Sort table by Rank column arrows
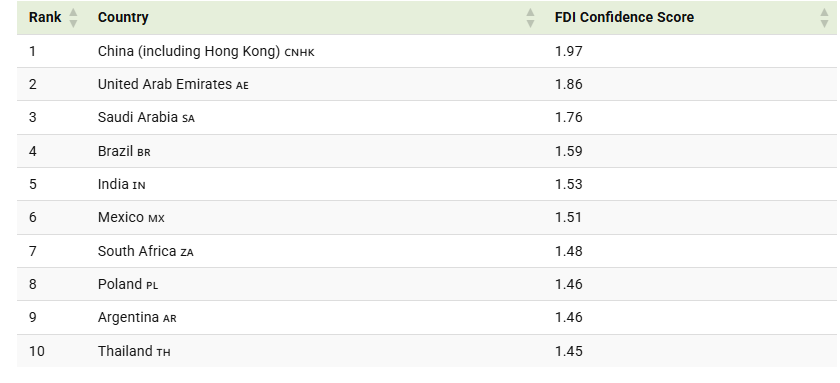 tap(73, 18)
